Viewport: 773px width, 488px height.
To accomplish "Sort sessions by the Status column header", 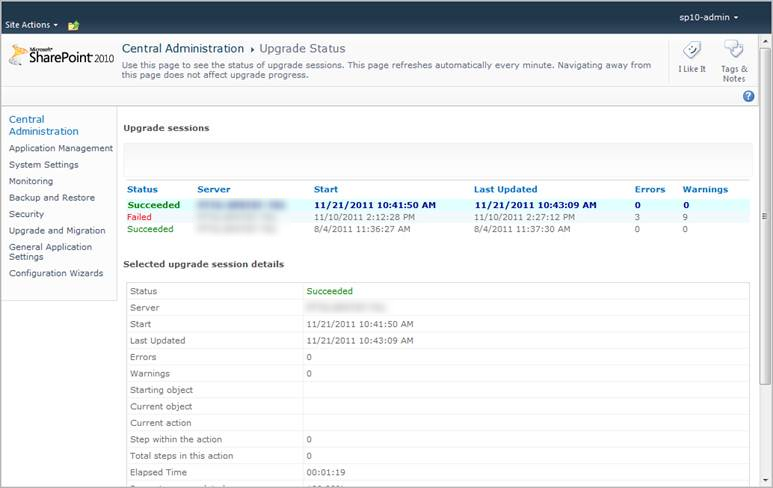I will pyautogui.click(x=142, y=189).
